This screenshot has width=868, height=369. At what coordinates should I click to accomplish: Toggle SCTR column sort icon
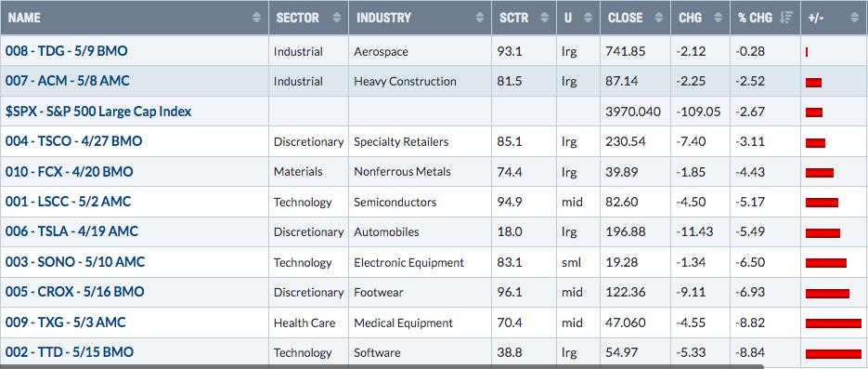coord(545,18)
